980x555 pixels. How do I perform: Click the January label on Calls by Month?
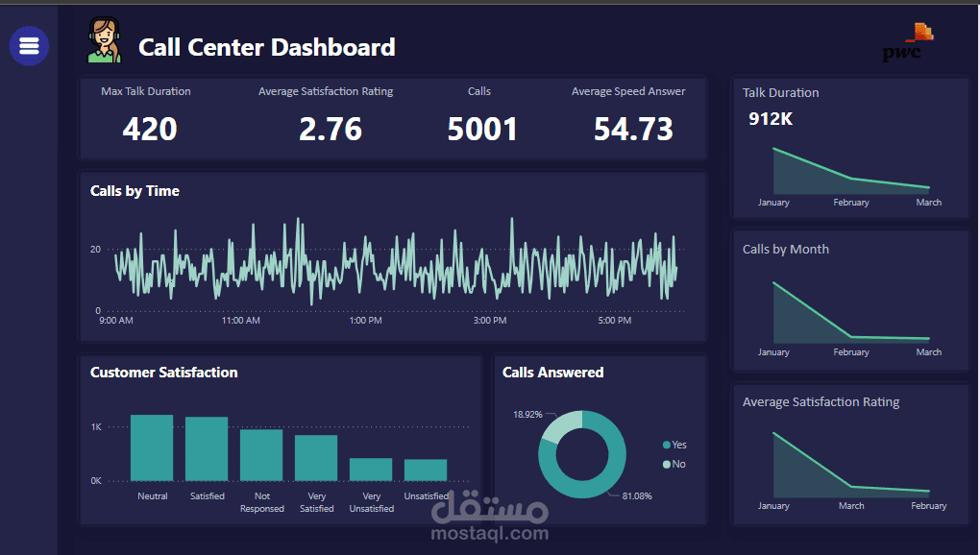click(773, 351)
